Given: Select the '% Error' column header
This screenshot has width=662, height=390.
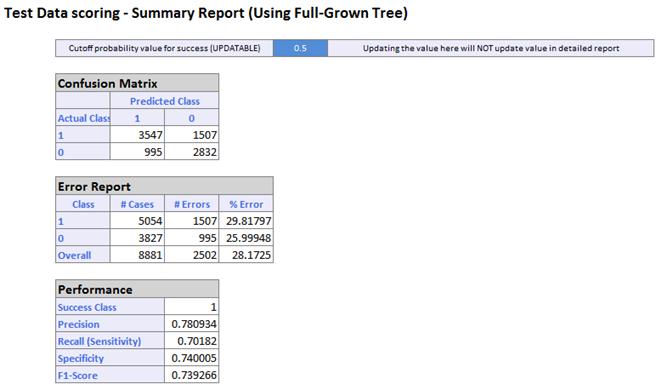Looking at the screenshot, I should (246, 204).
